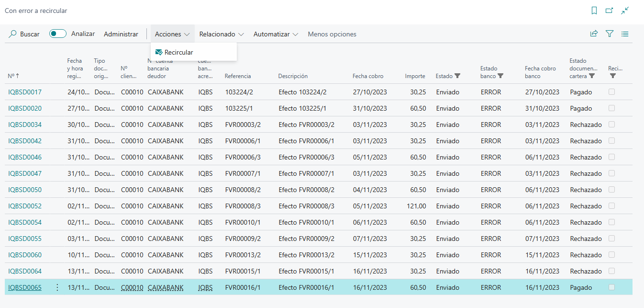Click the Administrar menu item
This screenshot has width=644, height=308.
(x=121, y=34)
